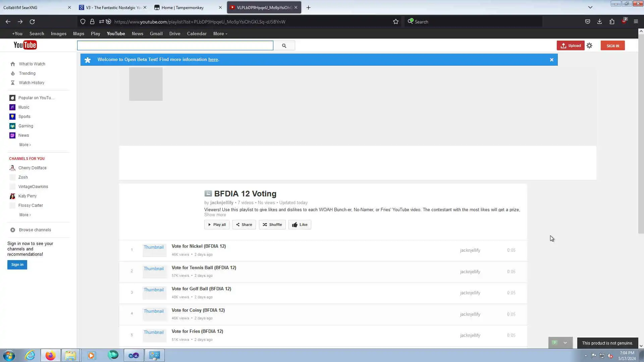Image resolution: width=644 pixels, height=362 pixels.
Task: Click the YouTube logo
Action: click(x=25, y=45)
